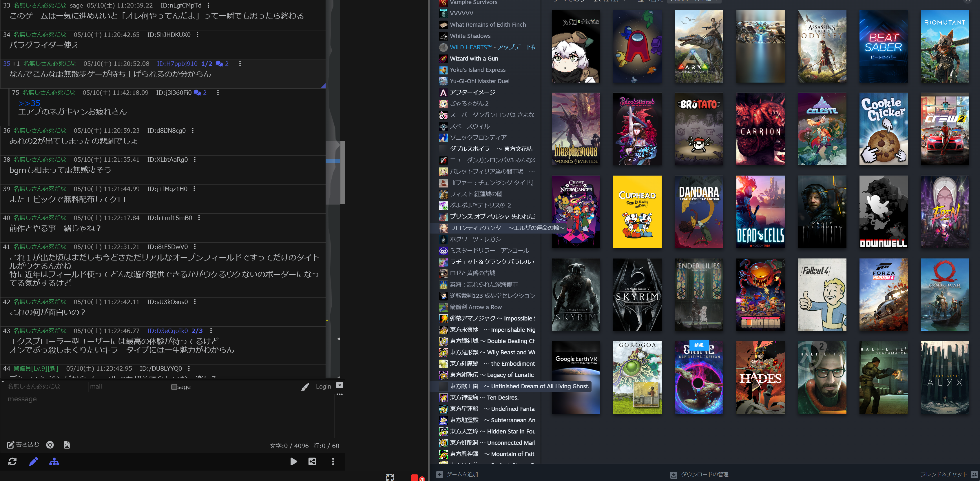The width and height of the screenshot is (980, 481).
Task: Open the Celeste game cover
Action: click(x=822, y=129)
